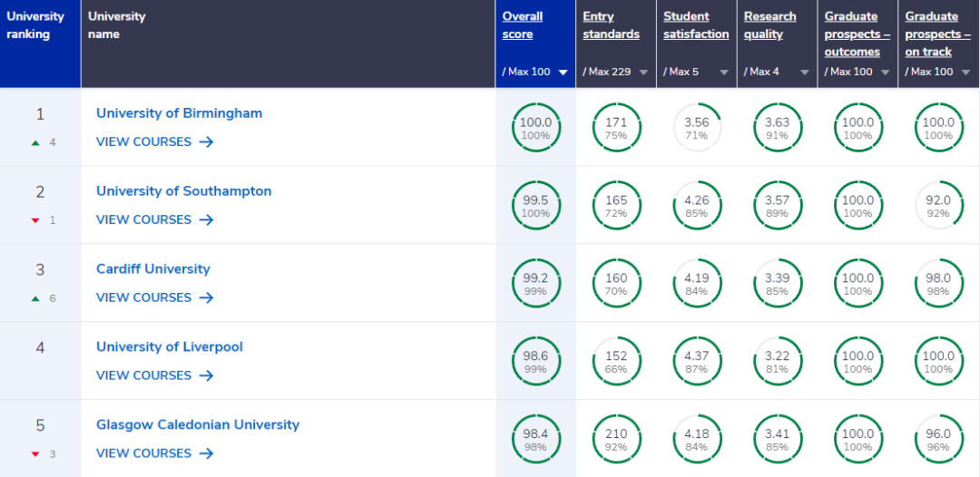Click Southampton on track 92.0 circle
Screen dimensions: 980x477
click(939, 206)
